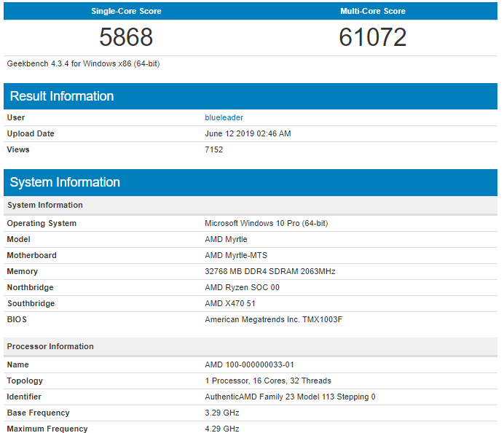
Task: Select processor name AMD 100-000000033-01
Action: click(249, 364)
